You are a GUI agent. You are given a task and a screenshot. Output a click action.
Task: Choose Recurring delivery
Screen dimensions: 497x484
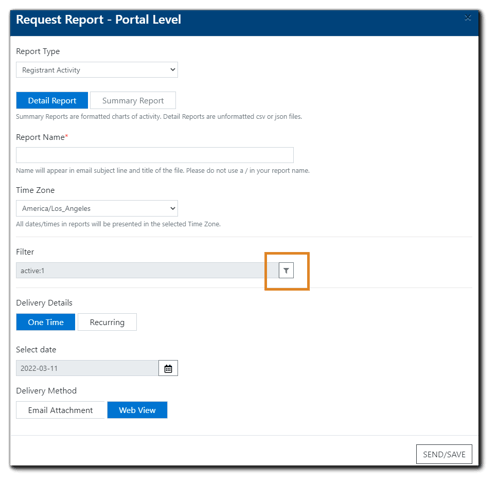click(107, 322)
